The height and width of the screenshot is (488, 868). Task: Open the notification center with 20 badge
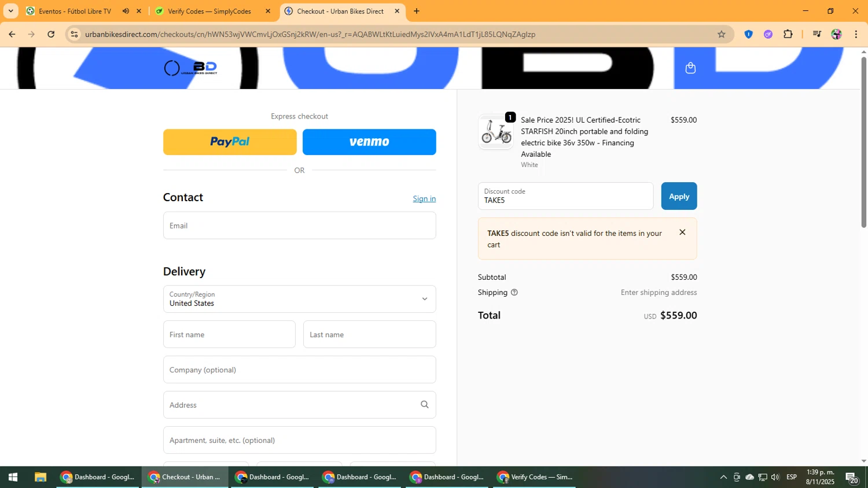point(852,478)
